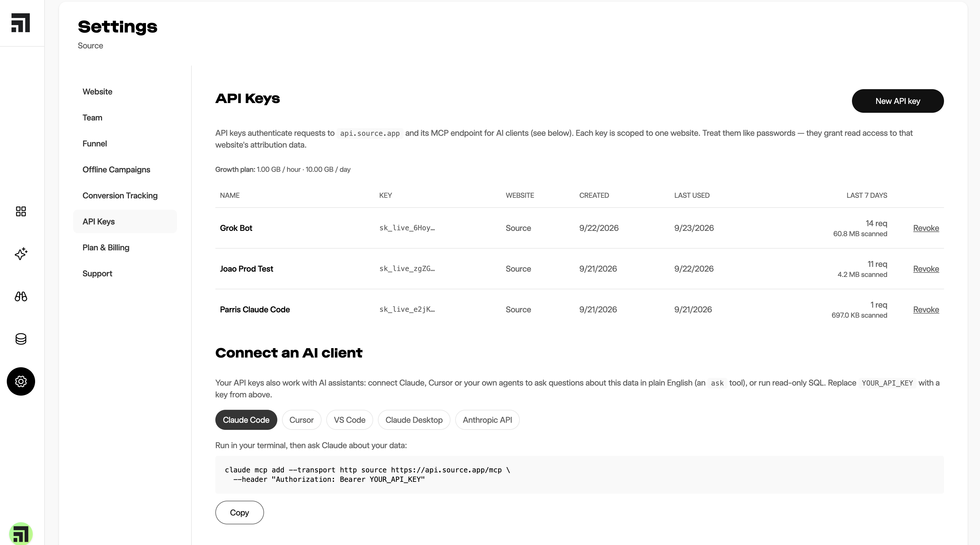Click the sk_live_zgZG… key value
The height and width of the screenshot is (545, 980).
(x=407, y=269)
